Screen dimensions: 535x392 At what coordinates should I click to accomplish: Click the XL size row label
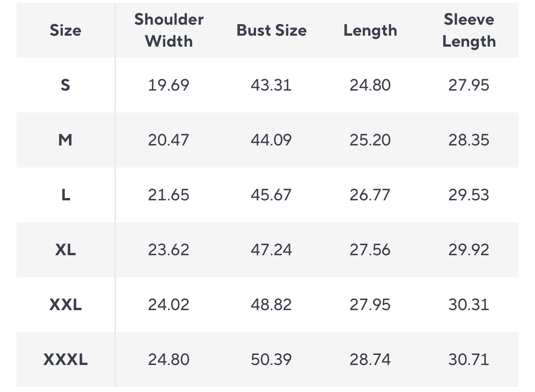point(65,250)
